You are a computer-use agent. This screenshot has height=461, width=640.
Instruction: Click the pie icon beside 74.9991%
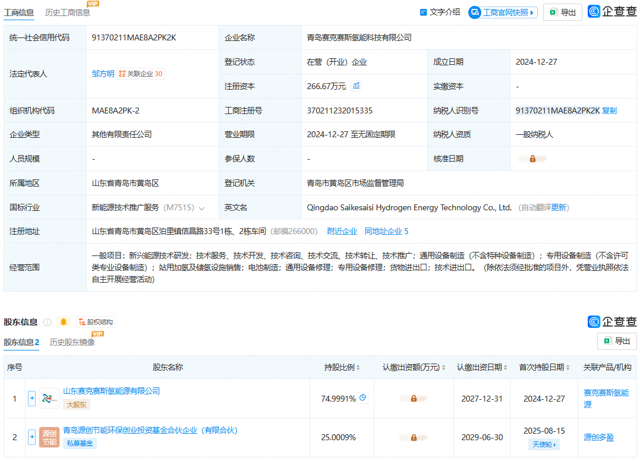(x=363, y=398)
